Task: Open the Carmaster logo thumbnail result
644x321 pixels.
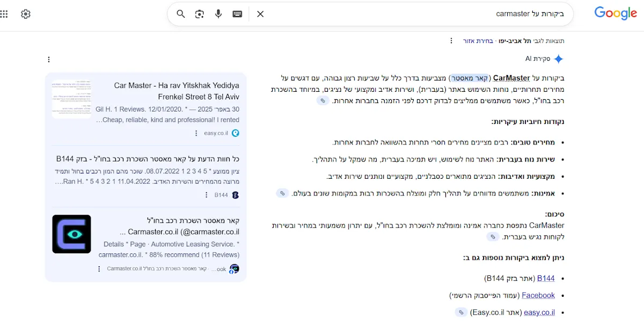Action: pos(71,234)
